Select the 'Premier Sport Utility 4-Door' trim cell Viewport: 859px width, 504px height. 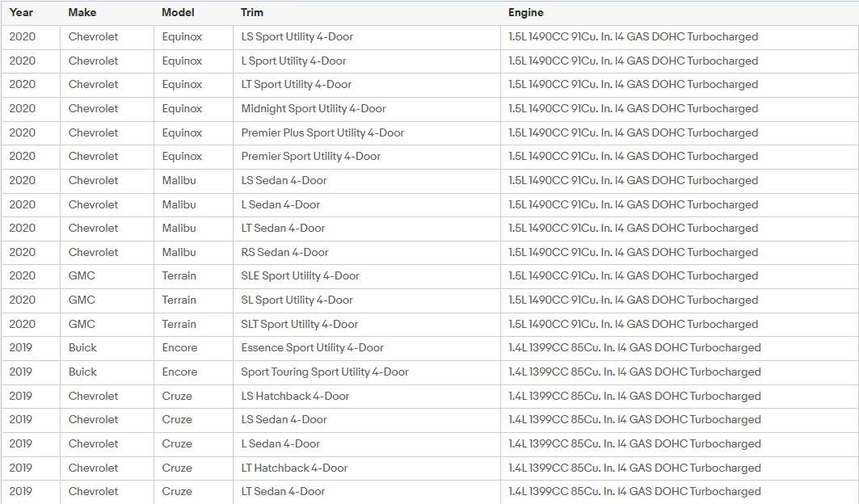367,156
